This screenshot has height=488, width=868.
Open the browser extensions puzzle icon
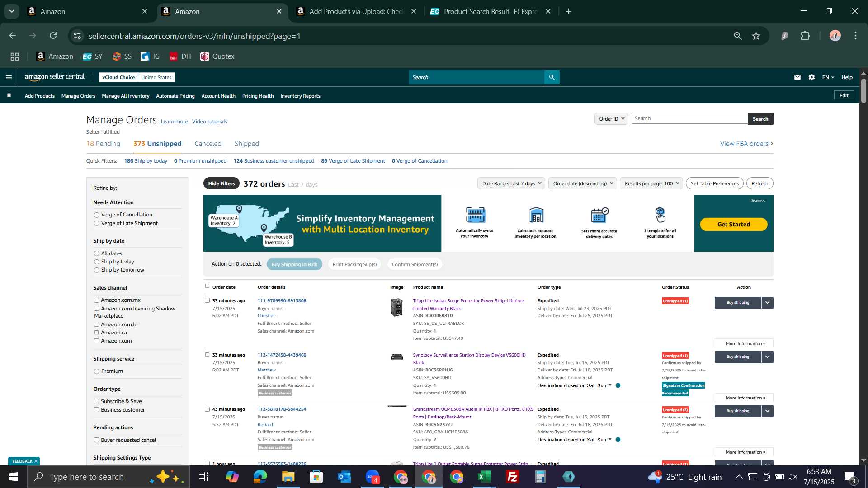tap(806, 36)
